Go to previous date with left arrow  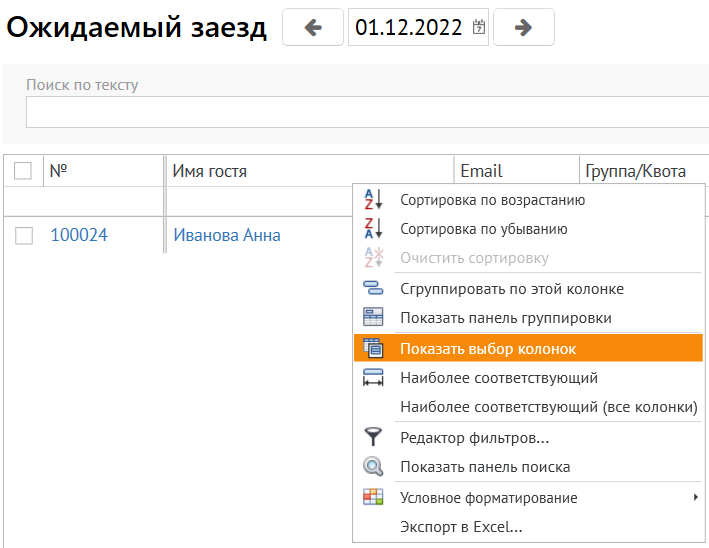pos(313,28)
